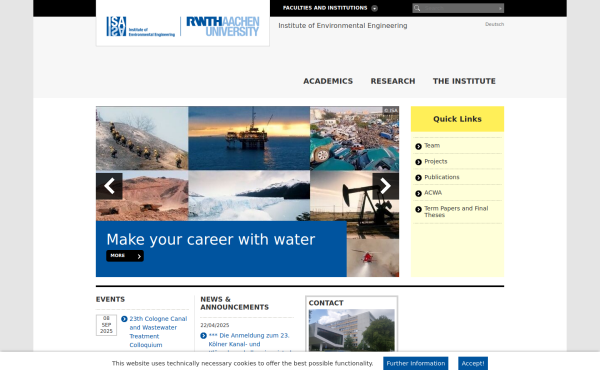
Task: Accept cookies with the Accept! button
Action: [x=473, y=364]
